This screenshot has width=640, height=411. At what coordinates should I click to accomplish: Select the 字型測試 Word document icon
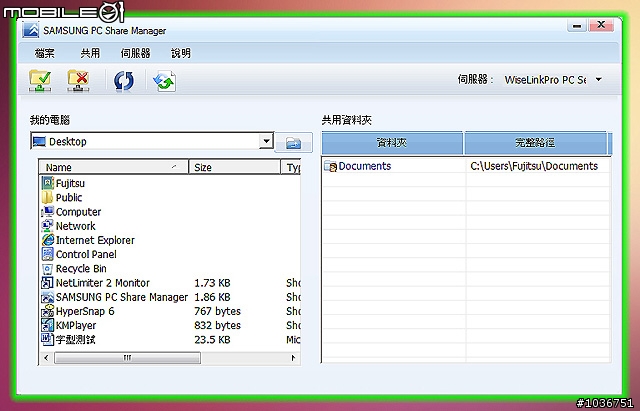coord(47,339)
